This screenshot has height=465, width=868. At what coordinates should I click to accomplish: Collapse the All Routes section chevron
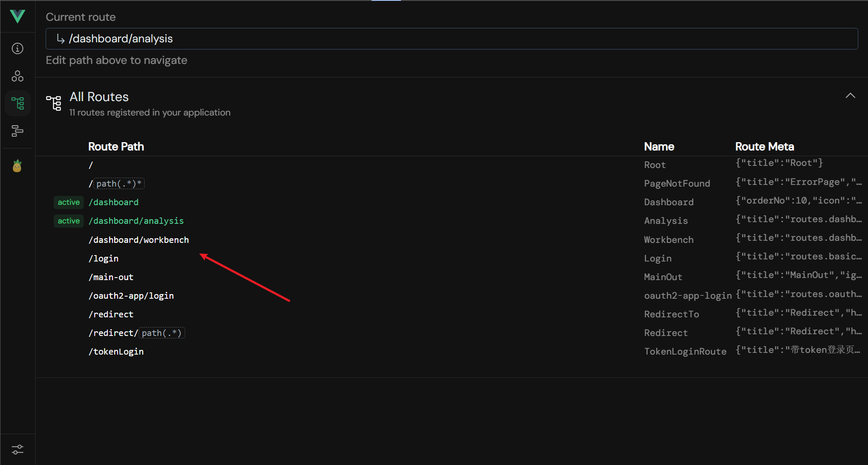pos(850,96)
